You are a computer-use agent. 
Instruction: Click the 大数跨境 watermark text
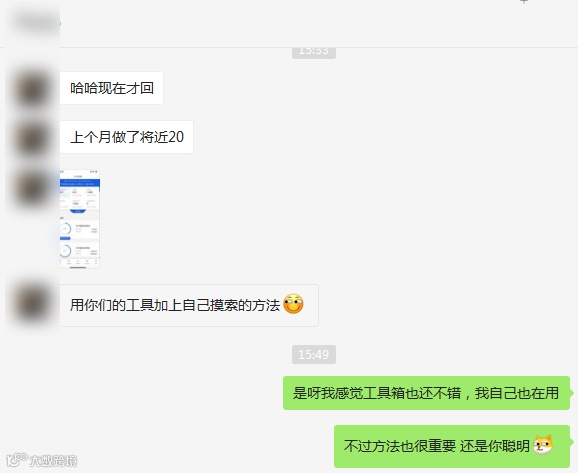(x=53, y=461)
